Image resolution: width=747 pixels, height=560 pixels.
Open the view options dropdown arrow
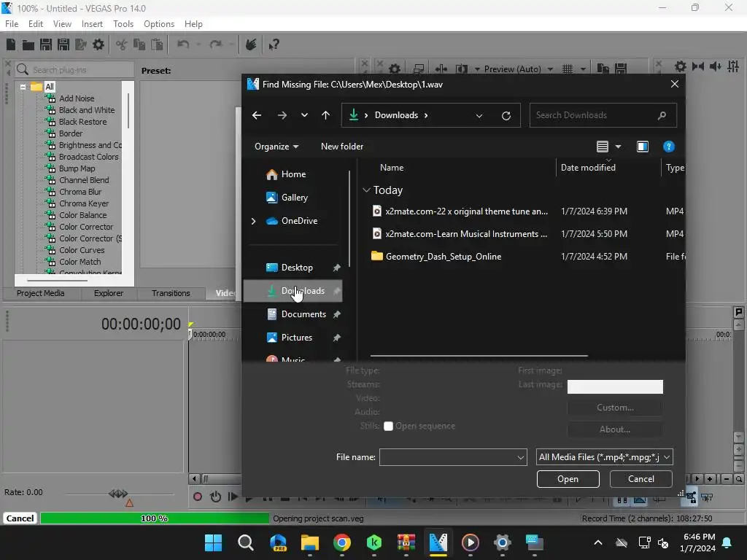coord(618,147)
